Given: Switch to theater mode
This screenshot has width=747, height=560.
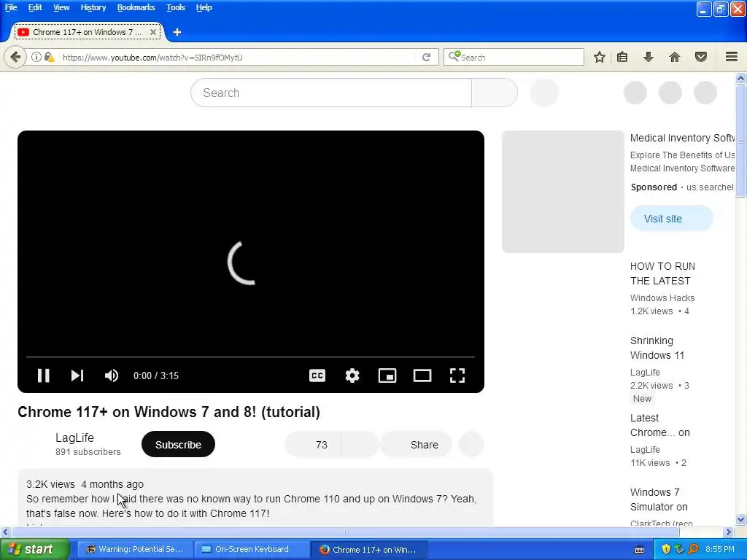Looking at the screenshot, I should tap(422, 376).
